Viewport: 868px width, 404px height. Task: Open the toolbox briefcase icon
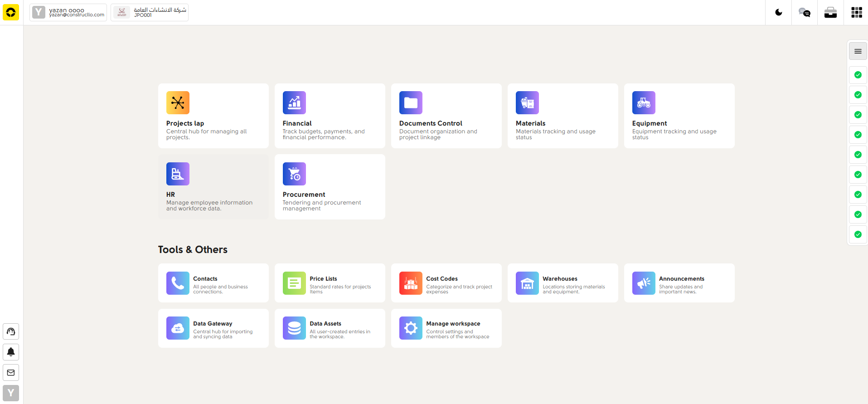[830, 12]
